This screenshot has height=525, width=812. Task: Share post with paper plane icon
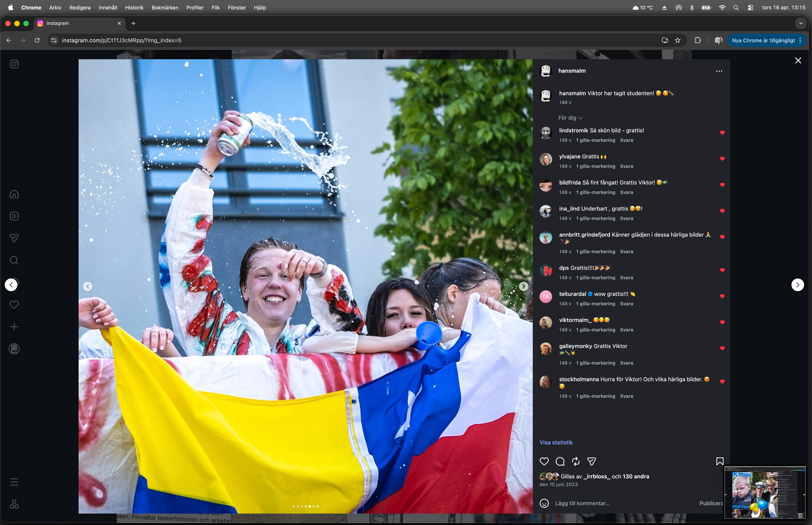[591, 461]
